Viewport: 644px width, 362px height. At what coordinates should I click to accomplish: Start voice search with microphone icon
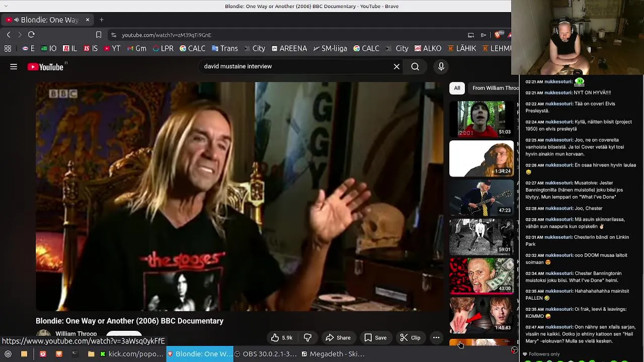coord(441,66)
